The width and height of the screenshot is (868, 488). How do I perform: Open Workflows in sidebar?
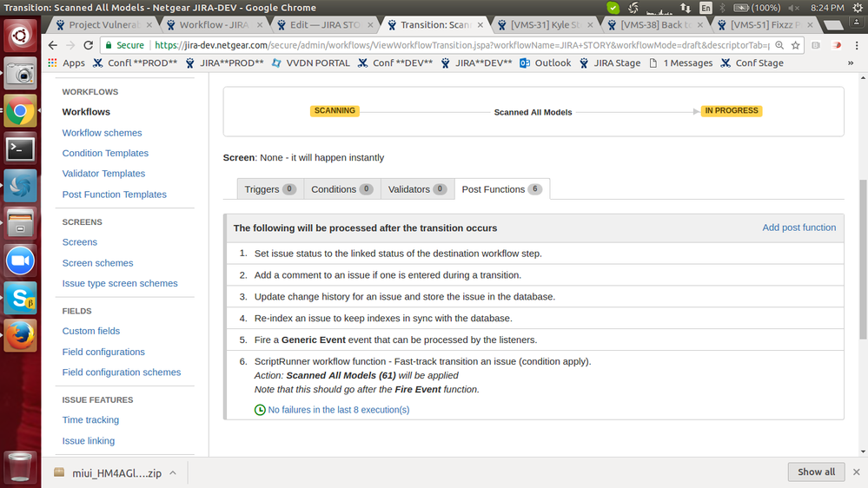click(86, 112)
